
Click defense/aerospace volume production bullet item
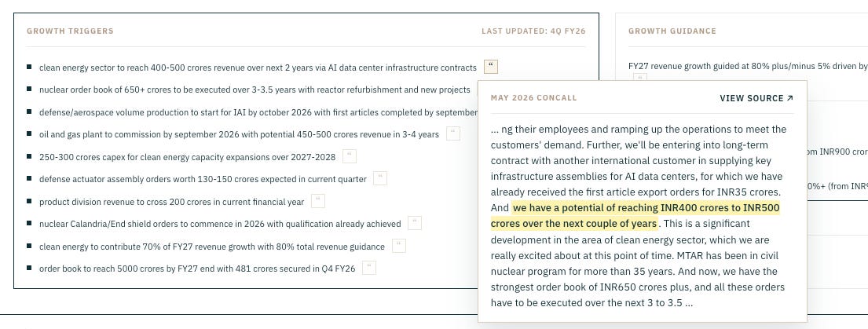click(258, 112)
